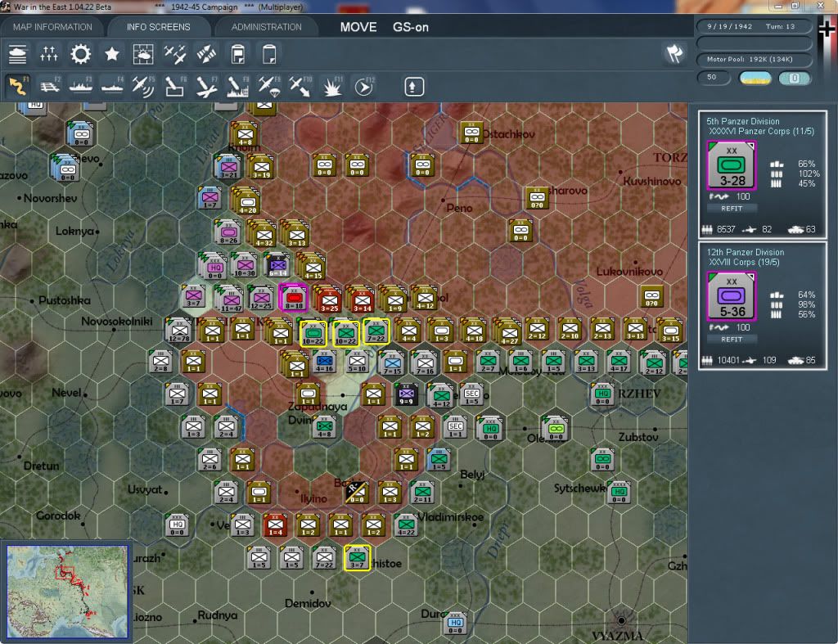Click the 8537 men count for 5th Panzer
This screenshot has height=644, width=838.
[726, 229]
